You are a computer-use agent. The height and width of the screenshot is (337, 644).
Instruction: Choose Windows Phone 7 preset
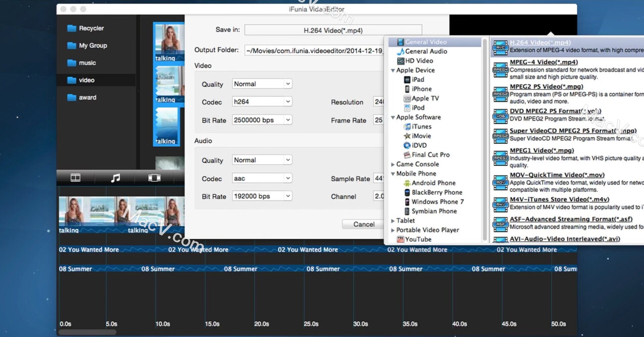434,202
